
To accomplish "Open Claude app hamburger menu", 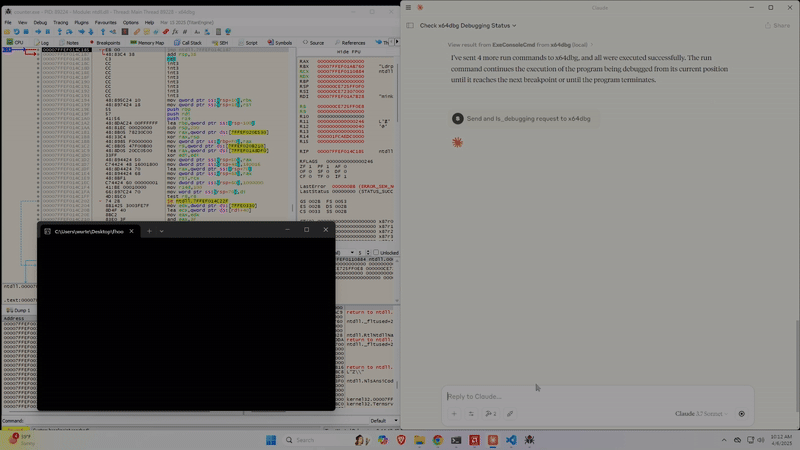I will pos(408,8).
